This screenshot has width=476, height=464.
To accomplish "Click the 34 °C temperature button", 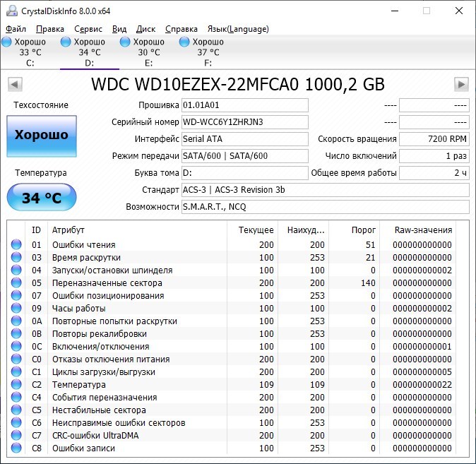I will pyautogui.click(x=42, y=198).
